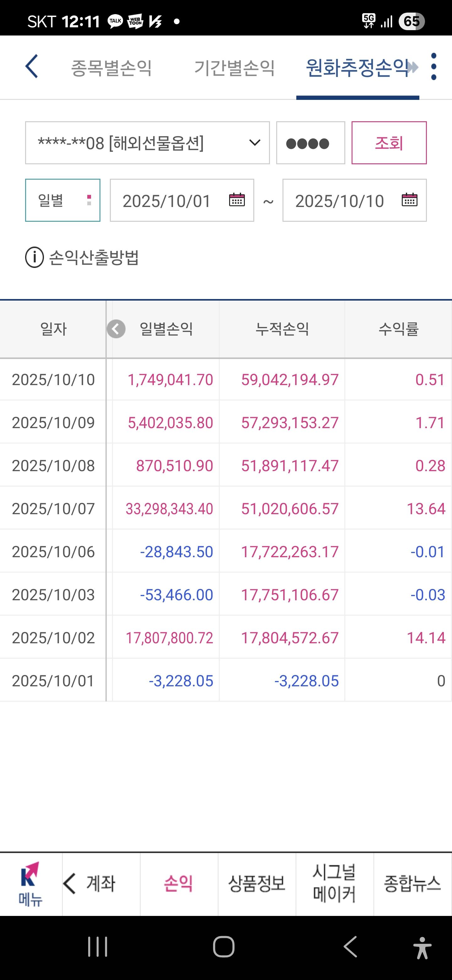Tap the 수익률 column header
452x980 pixels.
[x=398, y=329]
